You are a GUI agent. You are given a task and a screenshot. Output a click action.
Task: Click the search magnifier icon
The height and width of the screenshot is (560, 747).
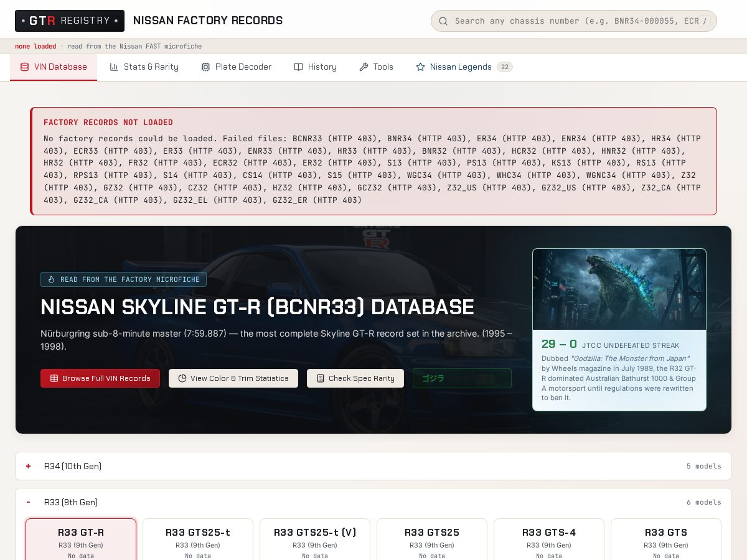[x=443, y=21]
